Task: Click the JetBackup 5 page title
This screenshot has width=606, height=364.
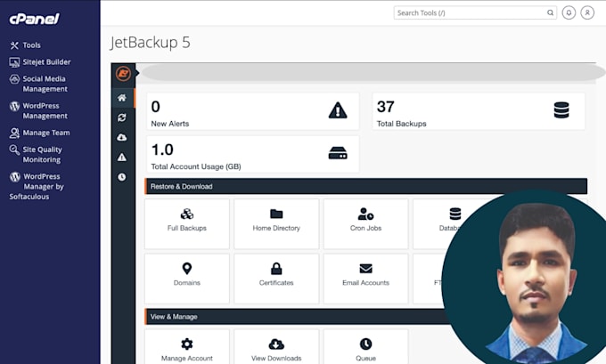Action: [150, 43]
